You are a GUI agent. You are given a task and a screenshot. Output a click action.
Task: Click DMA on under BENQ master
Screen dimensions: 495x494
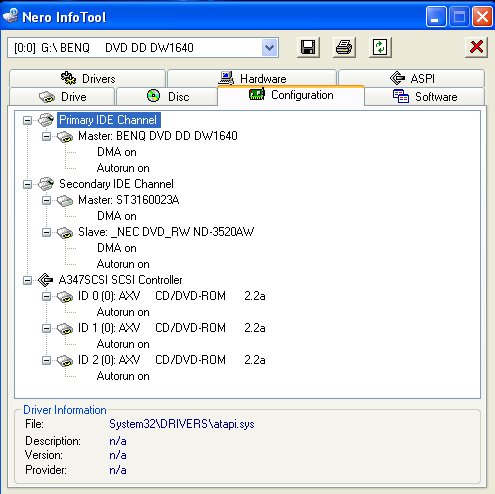(x=117, y=152)
